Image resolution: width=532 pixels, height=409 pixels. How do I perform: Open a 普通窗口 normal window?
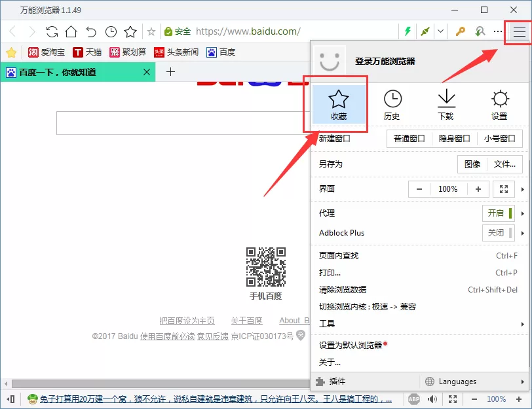point(409,139)
